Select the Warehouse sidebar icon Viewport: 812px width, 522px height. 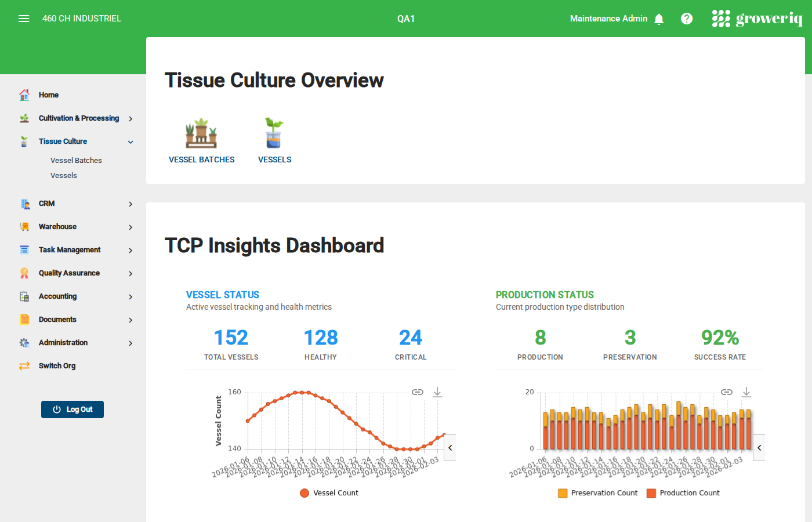(x=24, y=226)
